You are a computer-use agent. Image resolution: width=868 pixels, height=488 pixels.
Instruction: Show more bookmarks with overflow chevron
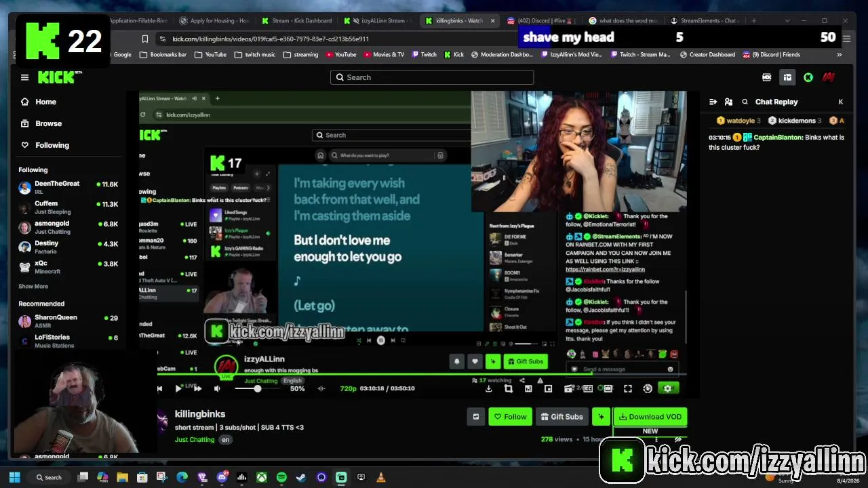[x=839, y=55]
